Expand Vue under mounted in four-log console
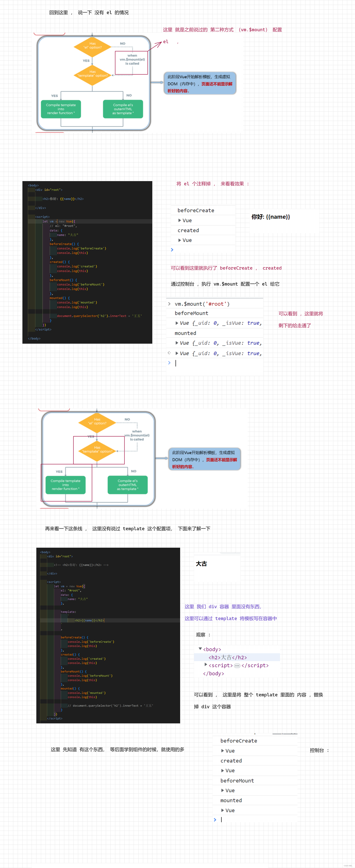Viewport: 355px width, 868px height. [x=223, y=810]
